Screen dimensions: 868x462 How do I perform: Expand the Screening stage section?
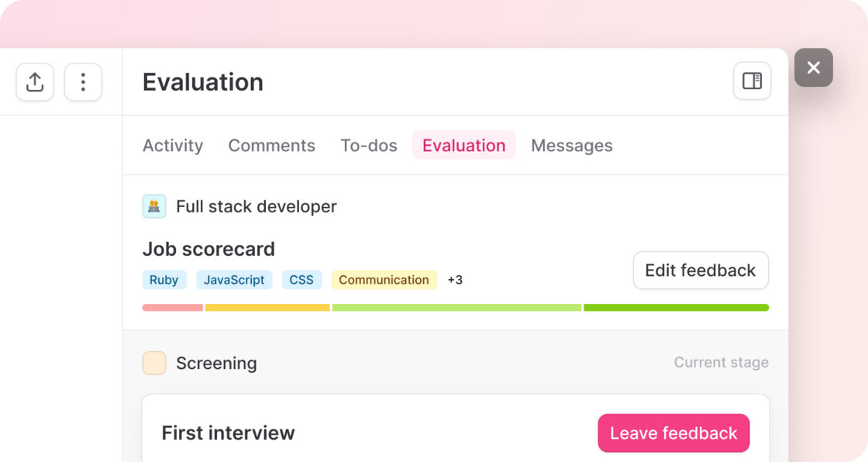pos(217,363)
